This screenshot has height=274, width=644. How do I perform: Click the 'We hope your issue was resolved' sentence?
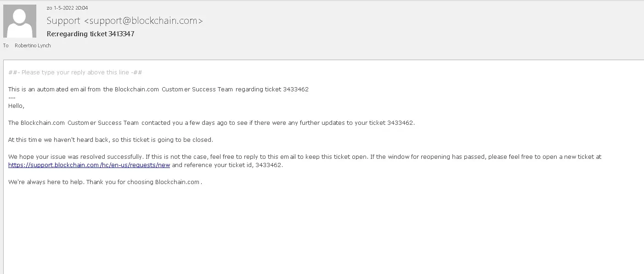pos(75,157)
